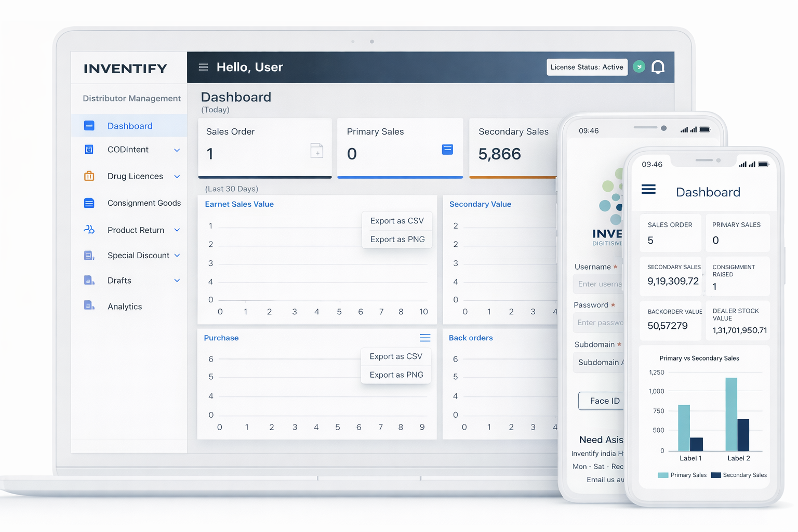The image size is (798, 532).
Task: Click the License Status: Active button
Action: (587, 67)
